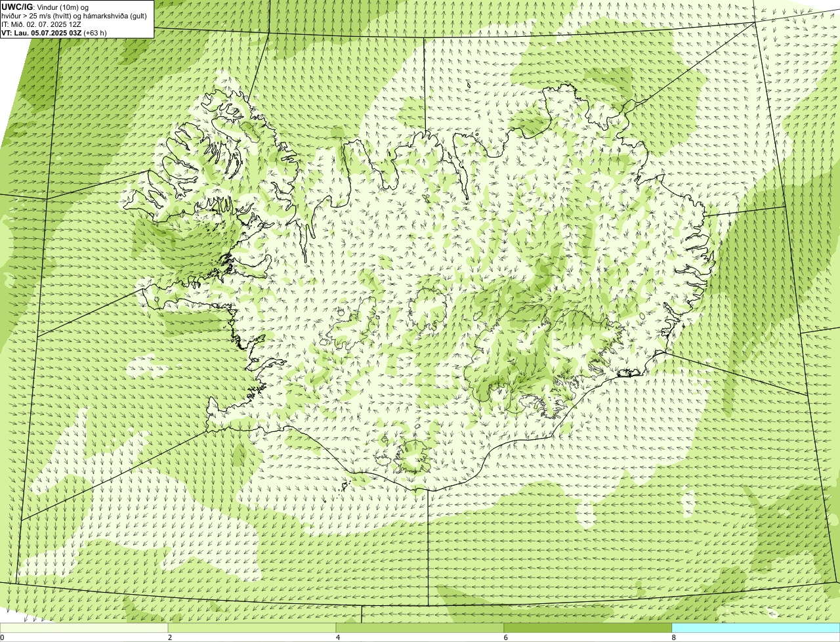This screenshot has width=840, height=642.
Task: Click the '0' scale label
Action: point(2,637)
